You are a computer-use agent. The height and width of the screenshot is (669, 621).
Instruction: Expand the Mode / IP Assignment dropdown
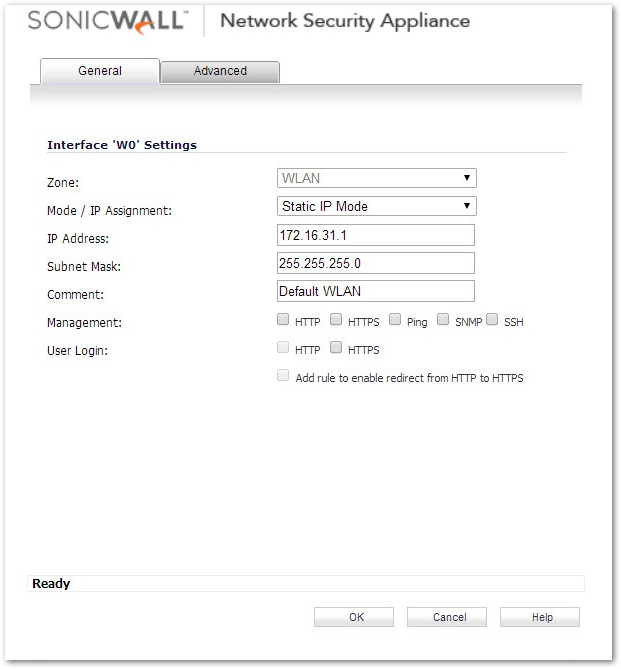(x=376, y=206)
